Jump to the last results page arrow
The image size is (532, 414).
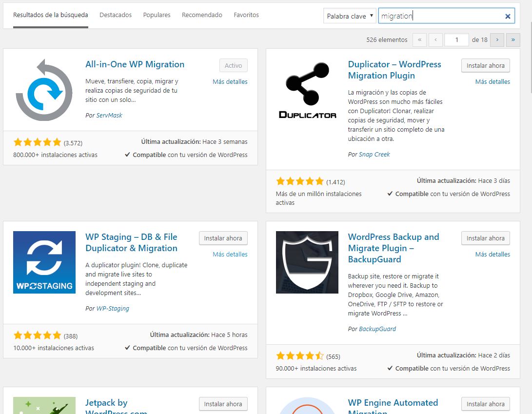coord(513,40)
